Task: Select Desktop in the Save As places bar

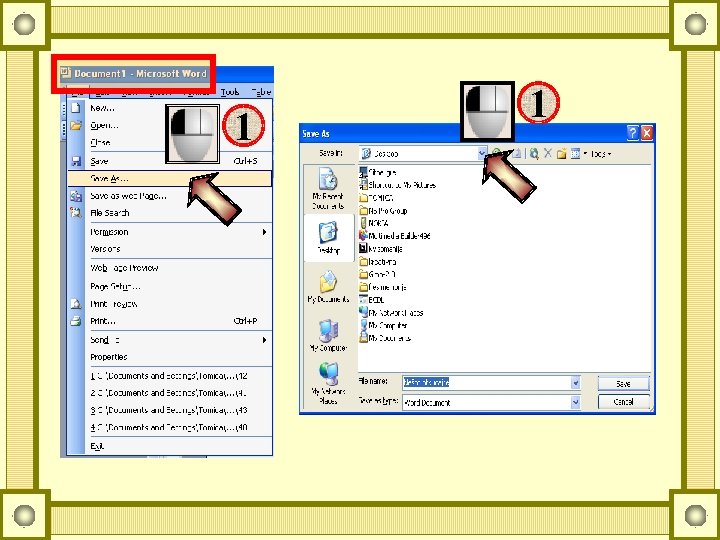Action: [x=329, y=237]
